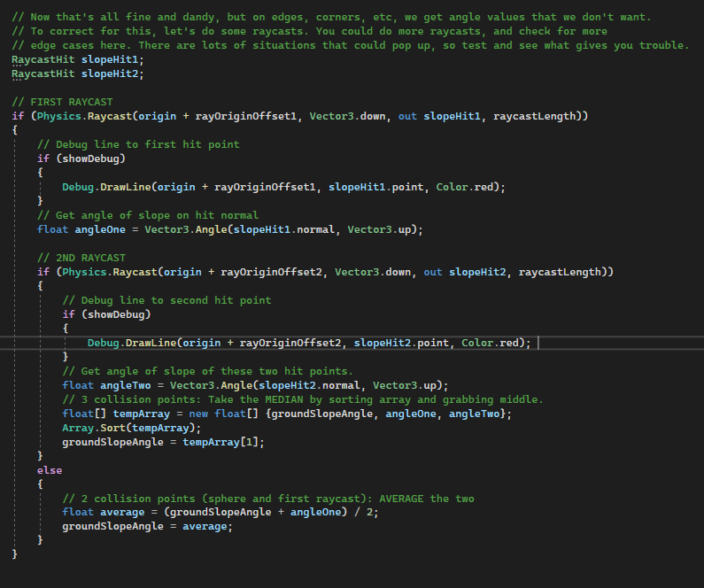
Task: Click the comment "// Debug line to second hit point"
Action: click(x=166, y=300)
